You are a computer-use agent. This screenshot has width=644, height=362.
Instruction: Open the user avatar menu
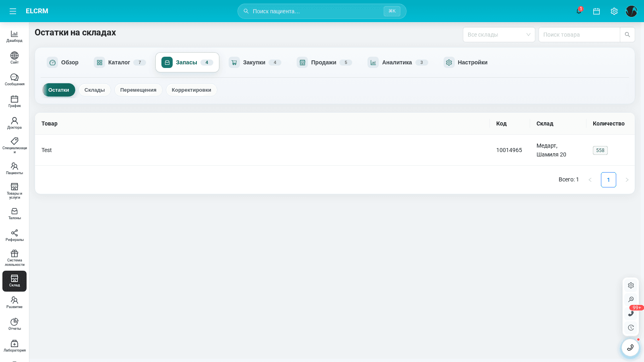click(632, 11)
